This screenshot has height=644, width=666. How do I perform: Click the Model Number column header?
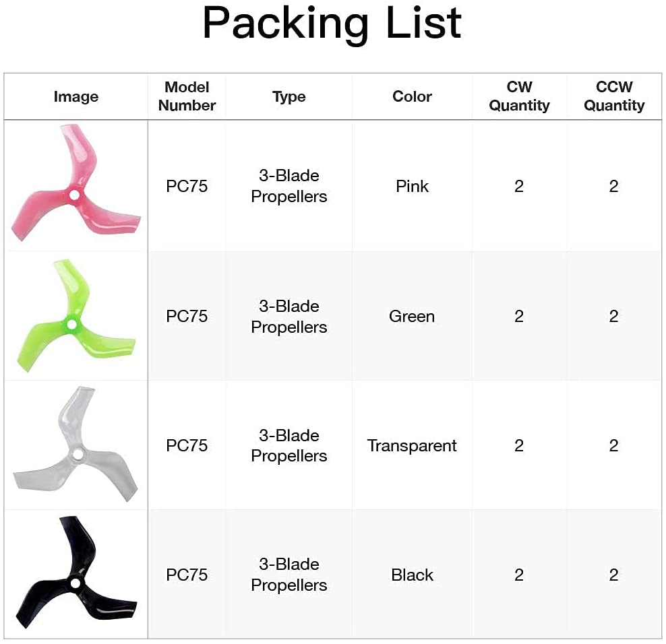point(187,96)
